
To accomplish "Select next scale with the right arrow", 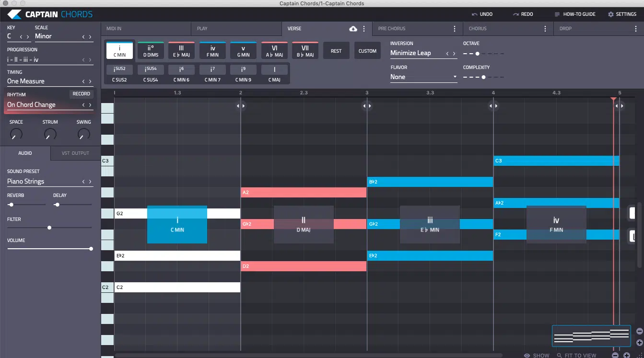I will 90,37.
